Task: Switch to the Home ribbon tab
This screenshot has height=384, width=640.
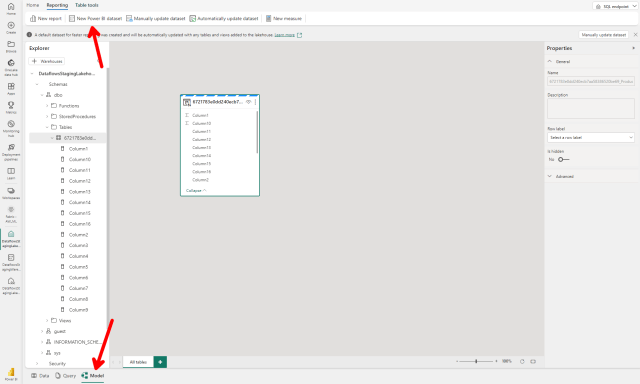Action: pos(33,5)
